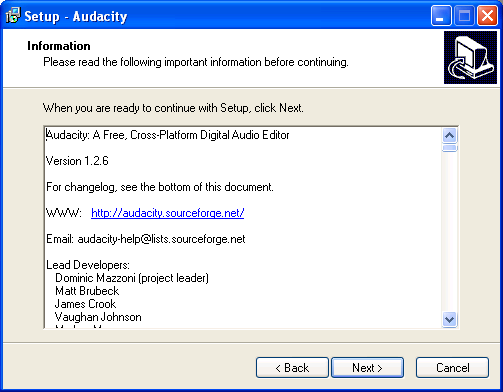Image resolution: width=503 pixels, height=392 pixels.
Task: Click the Lead Developers heading text
Action: 88,265
